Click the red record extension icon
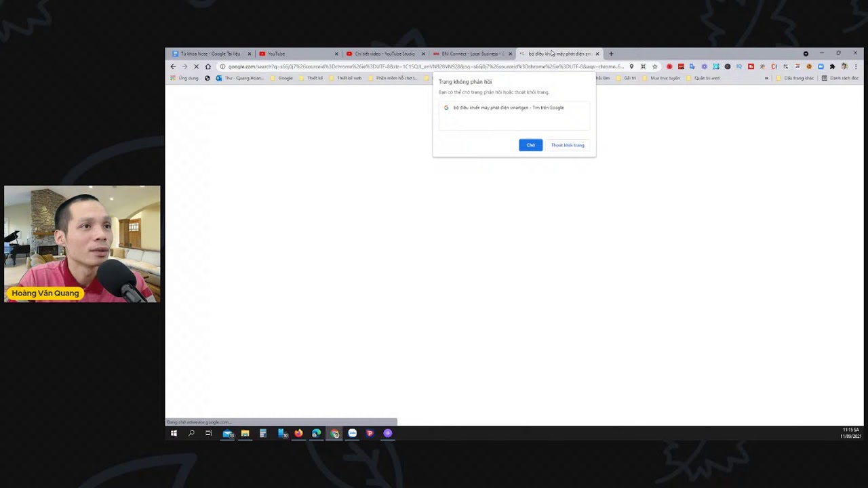The width and height of the screenshot is (868, 488). tap(669, 66)
